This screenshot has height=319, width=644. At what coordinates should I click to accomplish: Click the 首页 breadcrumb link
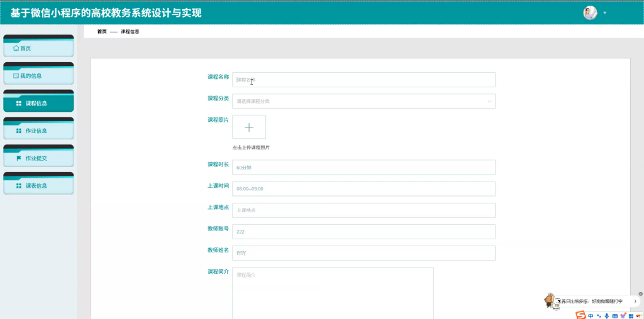(102, 31)
